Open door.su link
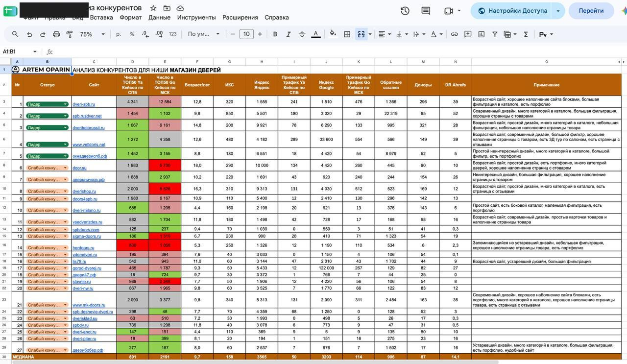Viewport: 627px width, 364px height. point(79,168)
